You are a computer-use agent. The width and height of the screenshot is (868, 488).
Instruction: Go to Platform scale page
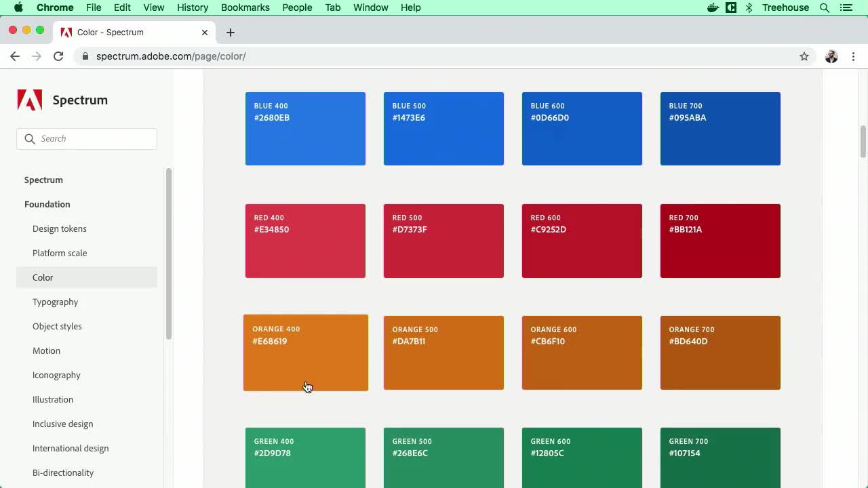tap(60, 253)
